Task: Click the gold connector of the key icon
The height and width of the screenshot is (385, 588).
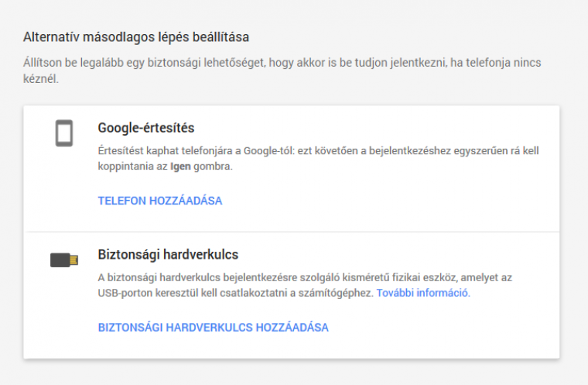Action: [73, 260]
